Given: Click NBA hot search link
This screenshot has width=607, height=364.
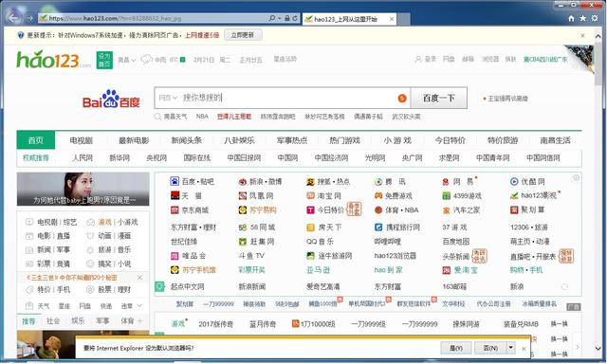Looking at the screenshot, I should click(202, 116).
